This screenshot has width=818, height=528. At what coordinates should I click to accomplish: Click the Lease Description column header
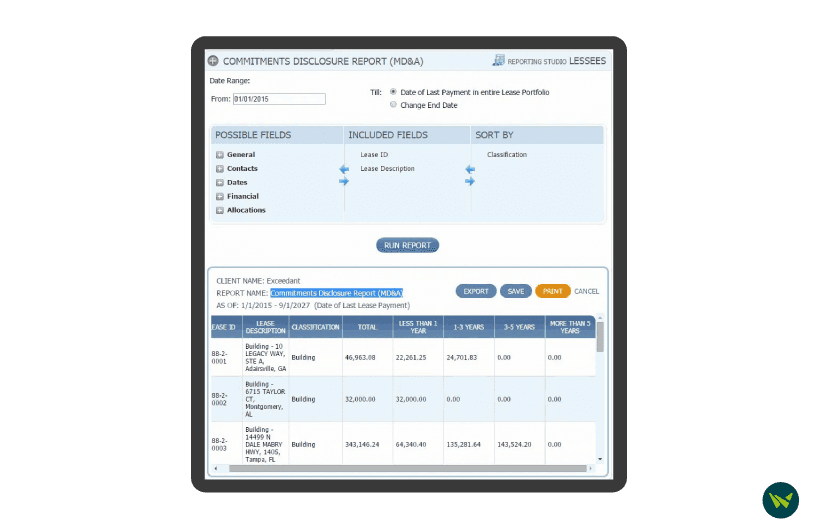click(x=265, y=327)
